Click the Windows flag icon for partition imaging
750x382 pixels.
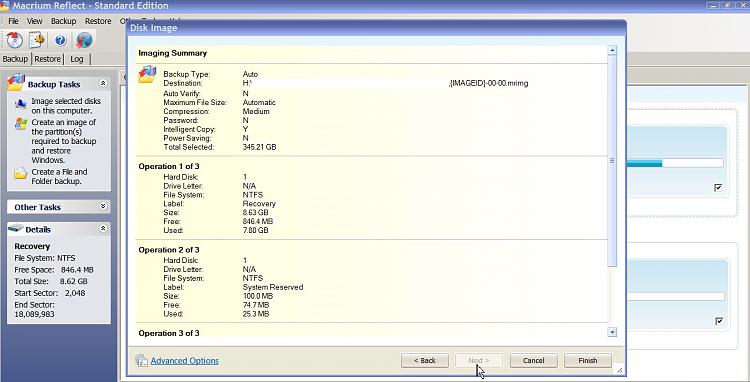tap(21, 124)
